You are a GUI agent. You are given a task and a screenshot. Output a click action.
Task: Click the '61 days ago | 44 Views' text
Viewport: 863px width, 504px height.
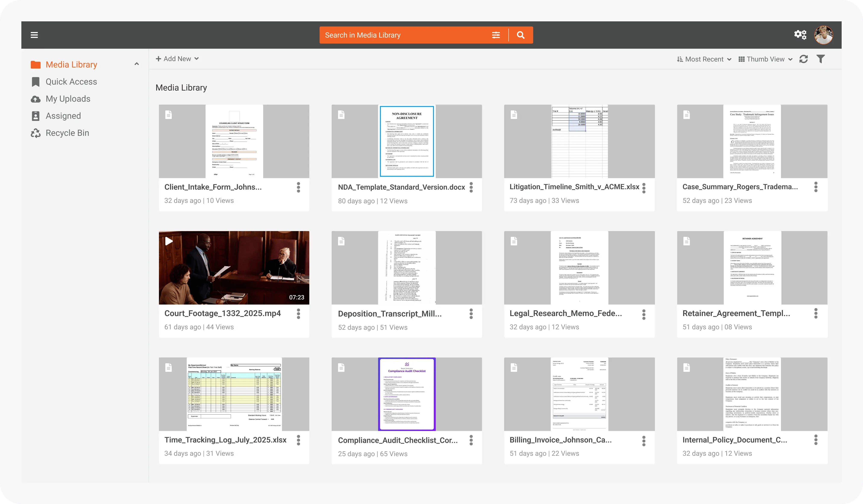click(x=199, y=327)
